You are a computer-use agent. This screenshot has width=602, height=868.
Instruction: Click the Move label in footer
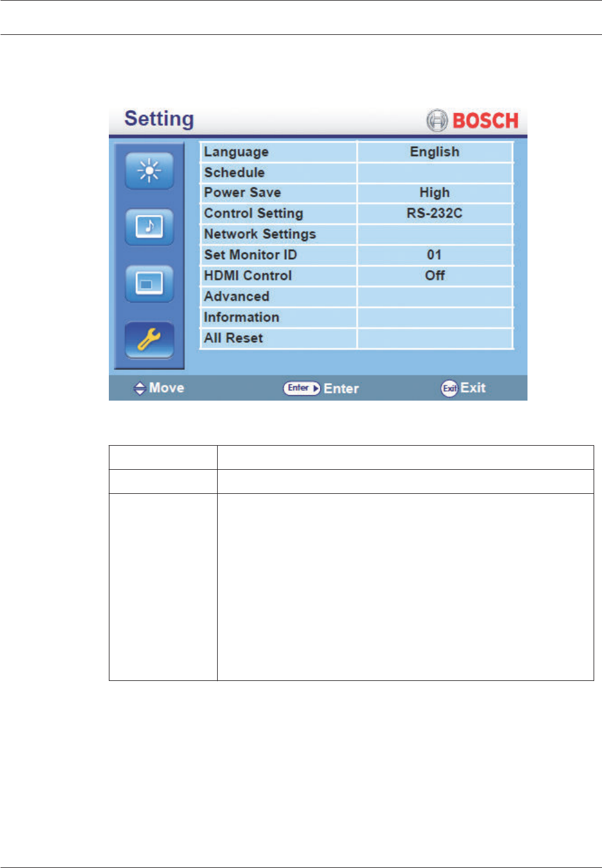click(167, 388)
